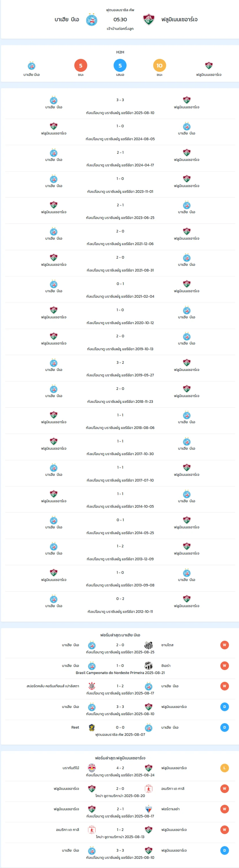Viewport: 239px width, 868px height.
Task: Click the orange 10 wins circle
Action: point(159,65)
